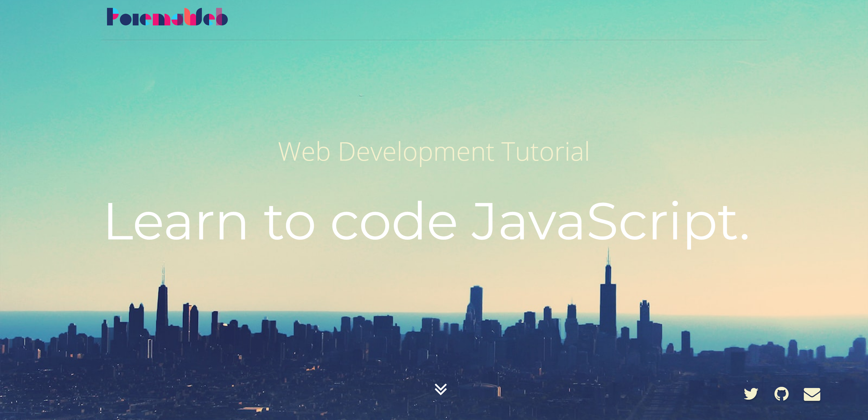The height and width of the screenshot is (420, 868).
Task: Click the word "code" in headline
Action: point(393,222)
